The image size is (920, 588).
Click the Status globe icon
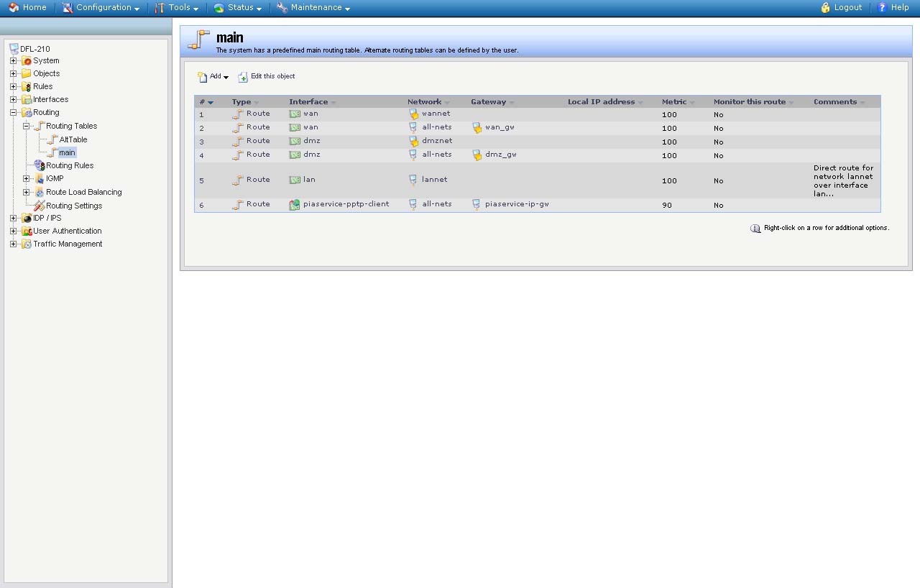[219, 7]
